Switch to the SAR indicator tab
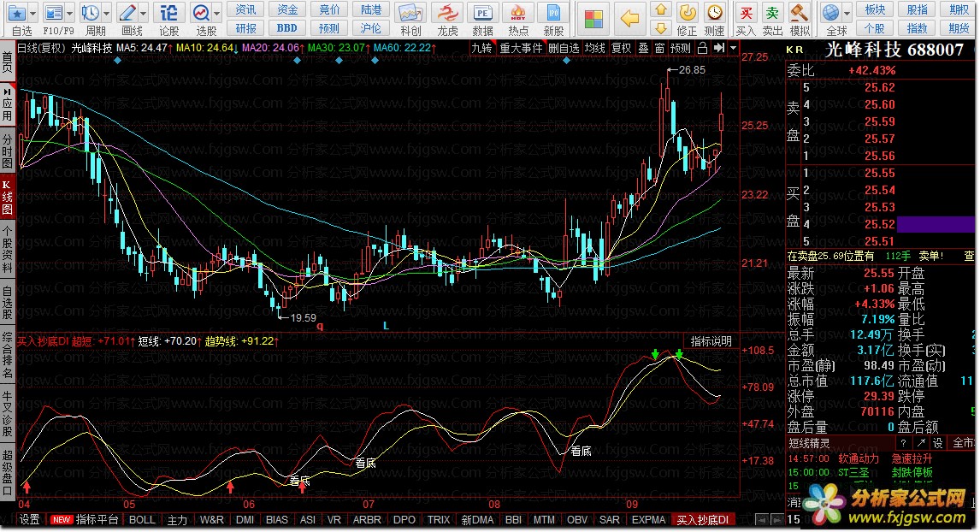980x532 pixels. point(609,519)
